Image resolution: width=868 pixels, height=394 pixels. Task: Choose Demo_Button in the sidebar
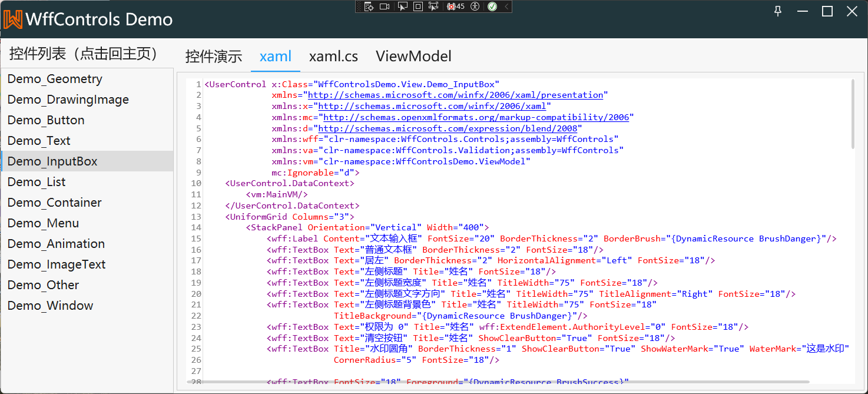[x=87, y=120]
